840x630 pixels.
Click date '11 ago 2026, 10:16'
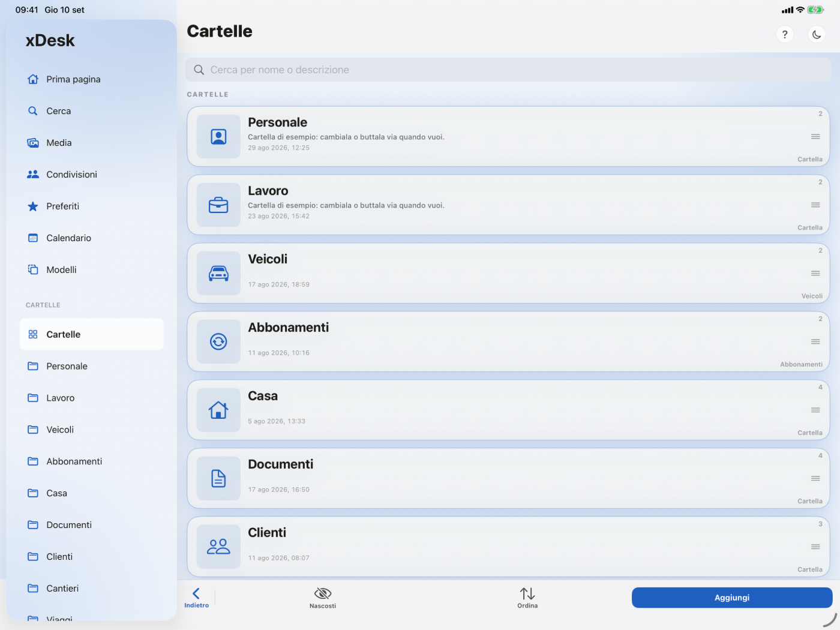[279, 353]
